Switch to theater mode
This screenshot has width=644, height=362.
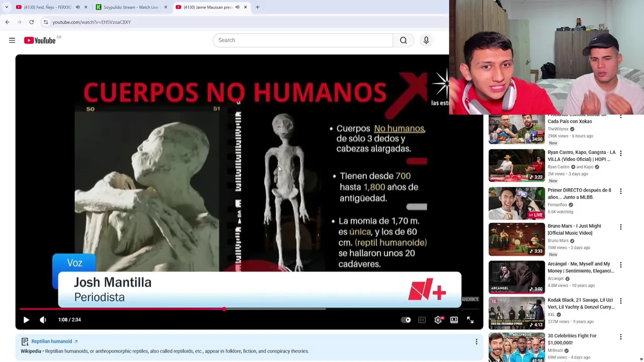(454, 320)
